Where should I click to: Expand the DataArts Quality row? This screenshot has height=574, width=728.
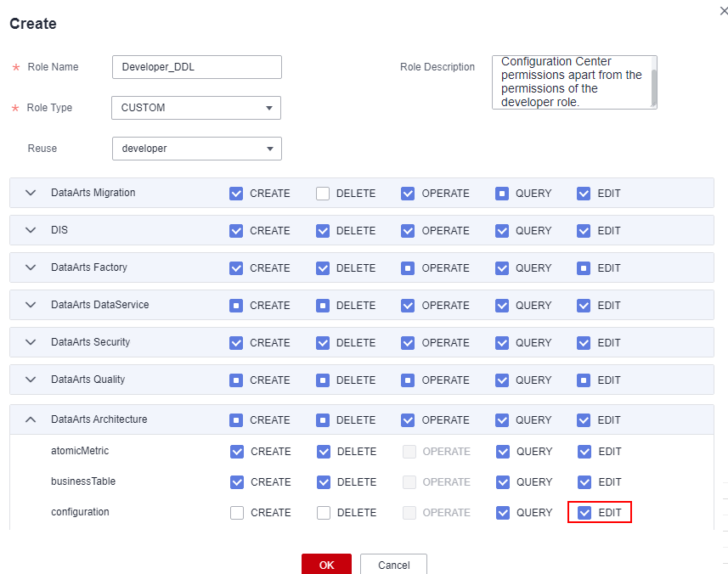(x=31, y=380)
